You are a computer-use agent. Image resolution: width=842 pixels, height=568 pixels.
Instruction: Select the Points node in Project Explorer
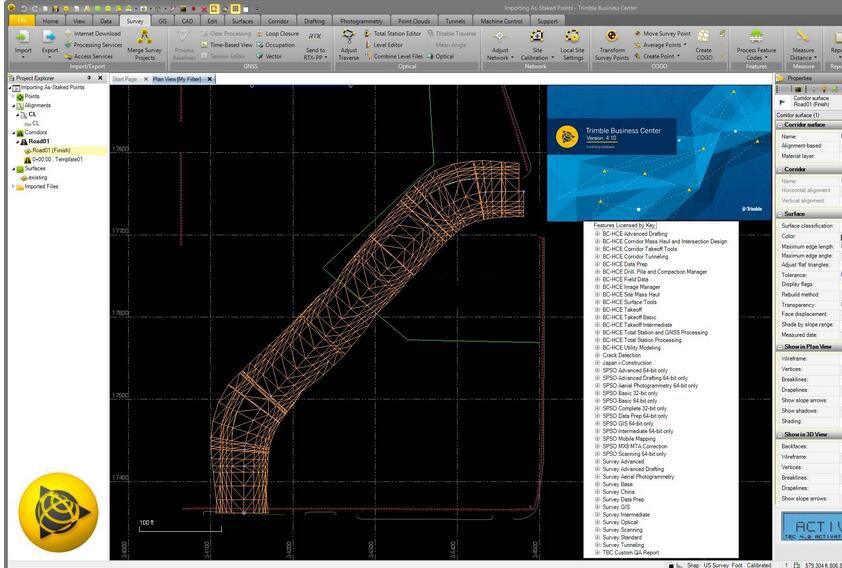click(x=32, y=97)
